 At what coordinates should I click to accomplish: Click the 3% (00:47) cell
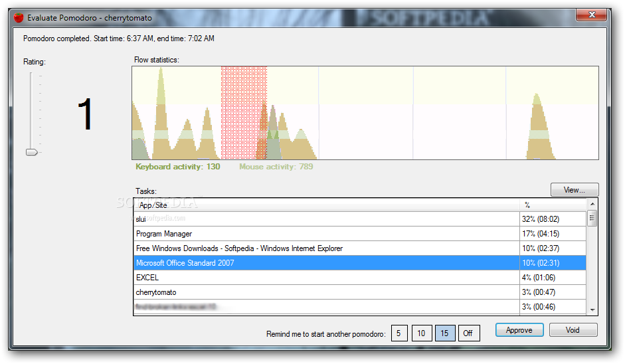(x=553, y=292)
